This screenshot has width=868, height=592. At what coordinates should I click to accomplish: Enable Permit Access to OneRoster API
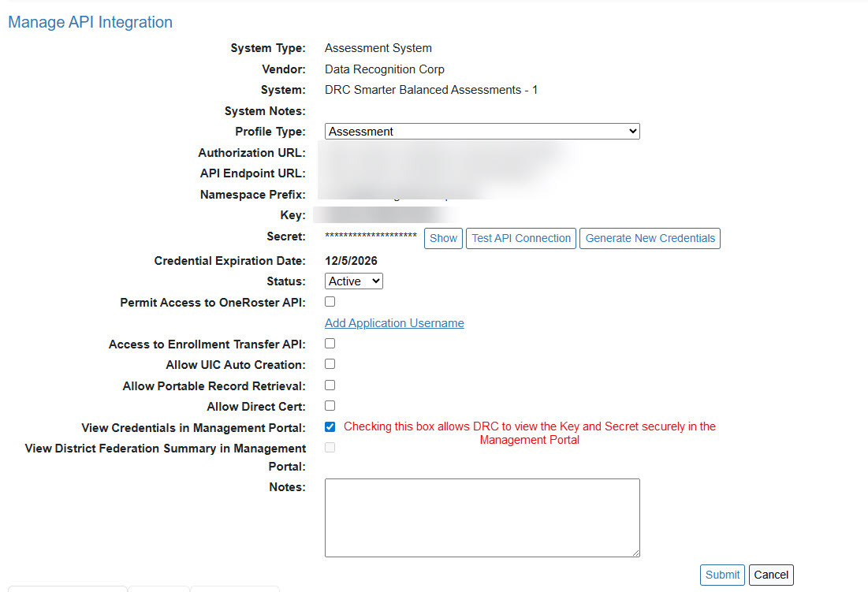330,301
